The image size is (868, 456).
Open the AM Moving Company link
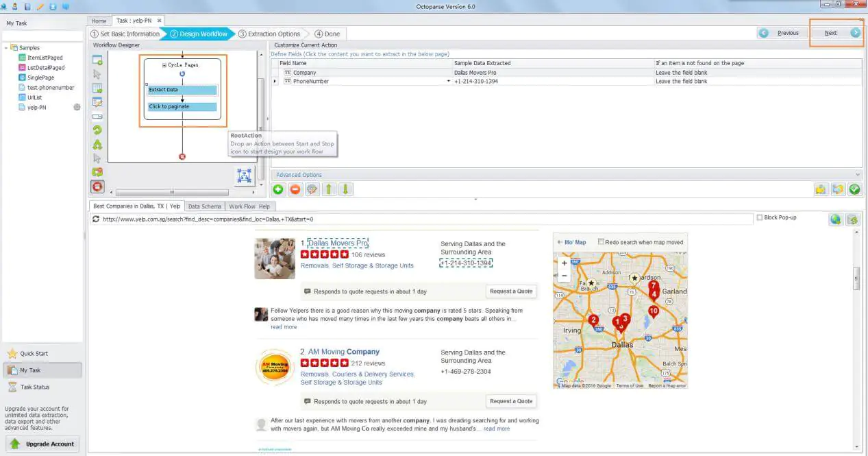click(x=343, y=352)
